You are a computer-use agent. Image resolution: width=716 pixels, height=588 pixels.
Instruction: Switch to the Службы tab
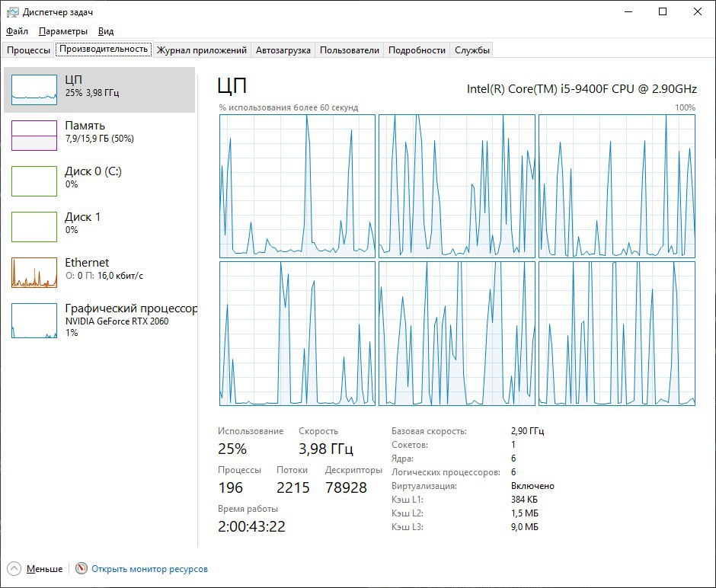point(472,50)
